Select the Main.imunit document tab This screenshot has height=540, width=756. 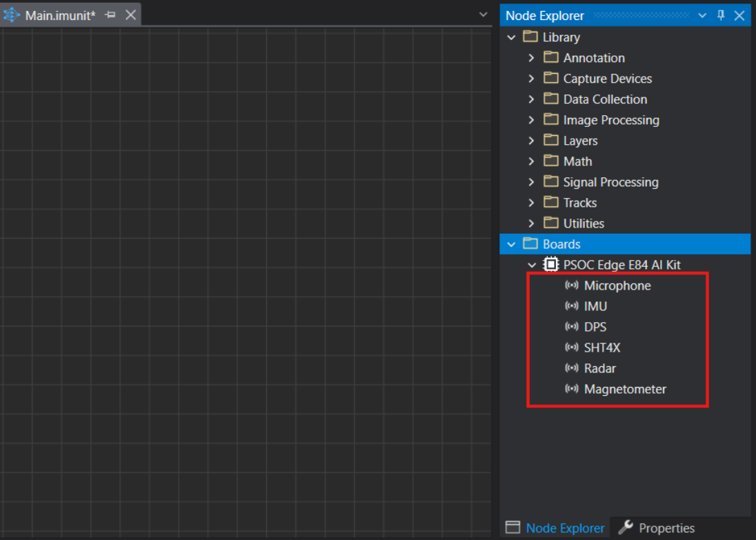tap(59, 15)
